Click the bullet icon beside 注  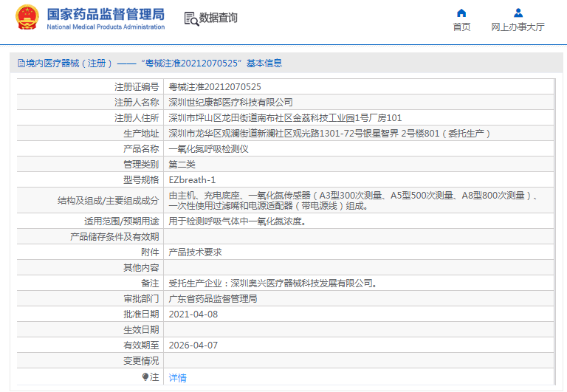point(145,377)
